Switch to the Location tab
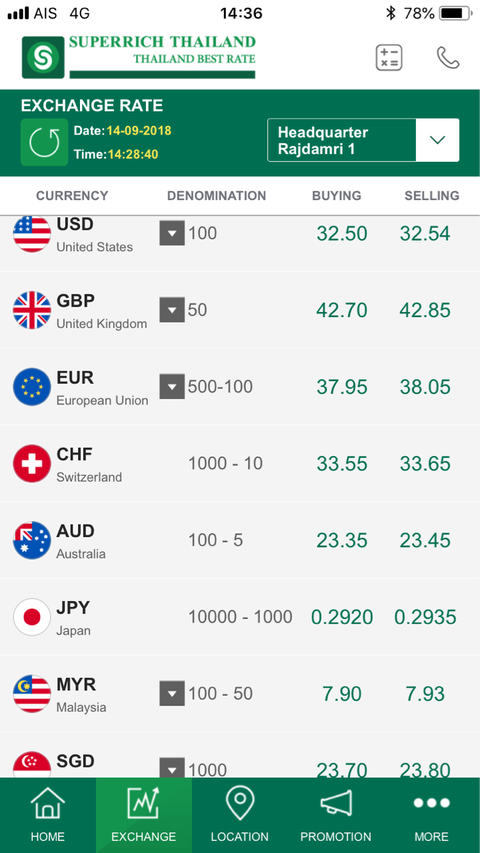Image resolution: width=480 pixels, height=853 pixels. click(x=239, y=815)
